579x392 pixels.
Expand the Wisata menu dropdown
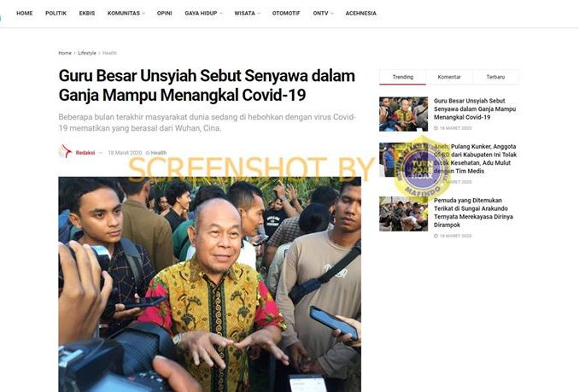[x=247, y=14]
